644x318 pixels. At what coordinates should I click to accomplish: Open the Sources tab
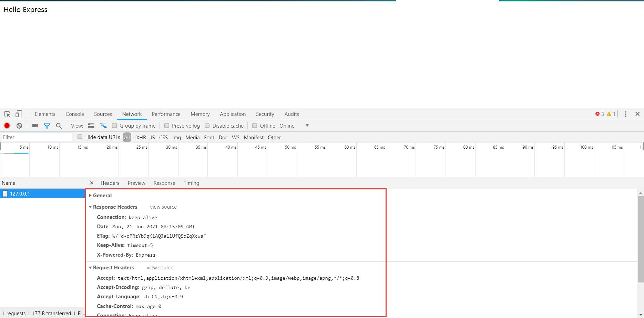[x=103, y=114]
